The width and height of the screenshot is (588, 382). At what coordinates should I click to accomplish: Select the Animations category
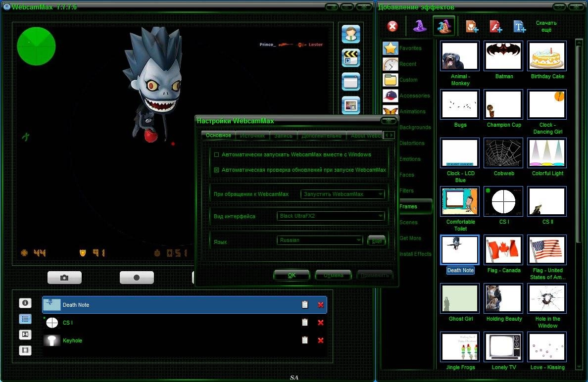coord(412,111)
